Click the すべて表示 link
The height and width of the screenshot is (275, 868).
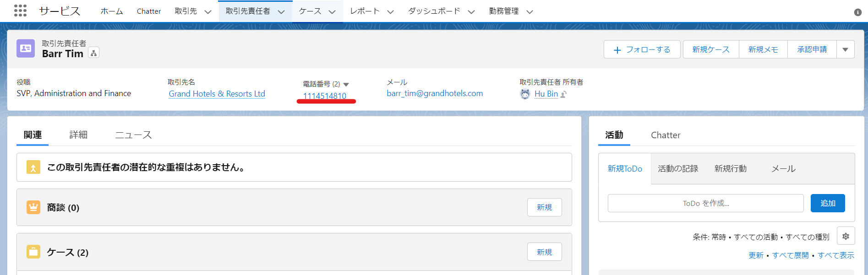point(836,255)
